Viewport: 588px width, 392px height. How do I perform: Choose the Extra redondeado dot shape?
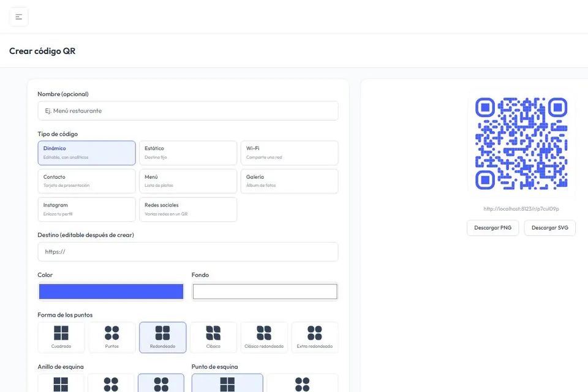(x=315, y=337)
